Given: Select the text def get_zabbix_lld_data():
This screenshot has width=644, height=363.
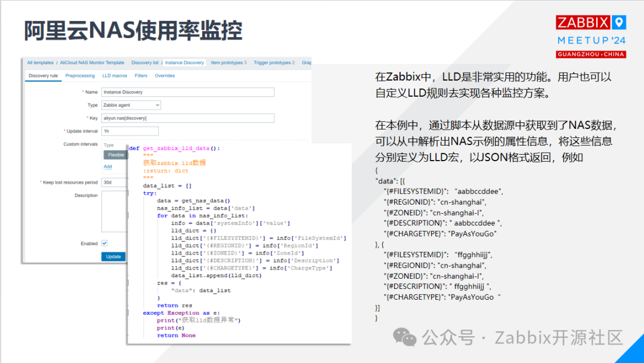Looking at the screenshot, I should click(175, 149).
